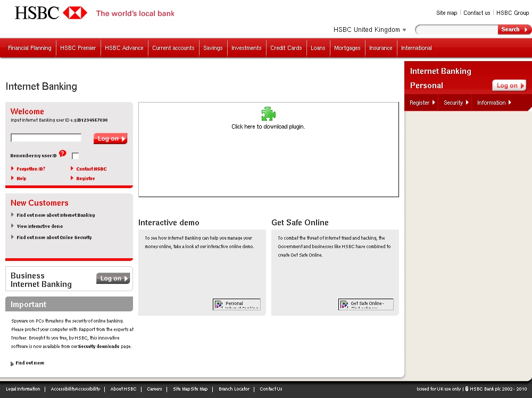The height and width of the screenshot is (398, 532).
Task: Click the Site map link at top
Action: 446,13
